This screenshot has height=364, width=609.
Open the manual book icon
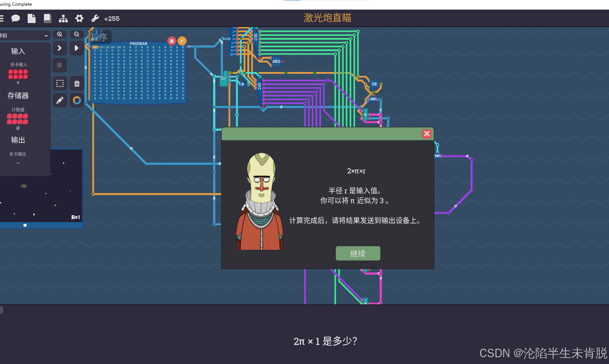tap(48, 18)
